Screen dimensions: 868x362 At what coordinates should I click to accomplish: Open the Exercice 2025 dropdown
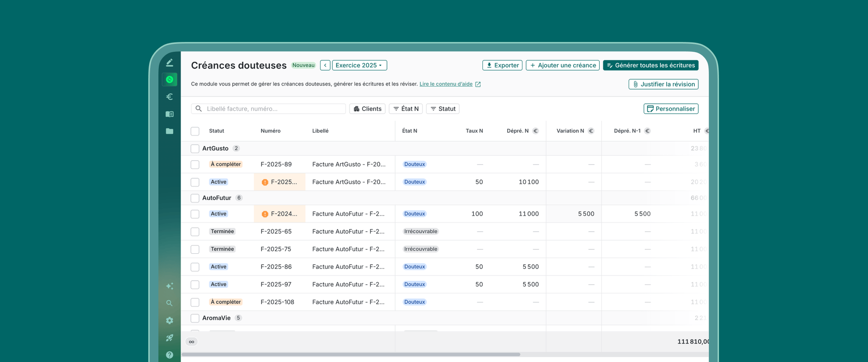(x=359, y=65)
